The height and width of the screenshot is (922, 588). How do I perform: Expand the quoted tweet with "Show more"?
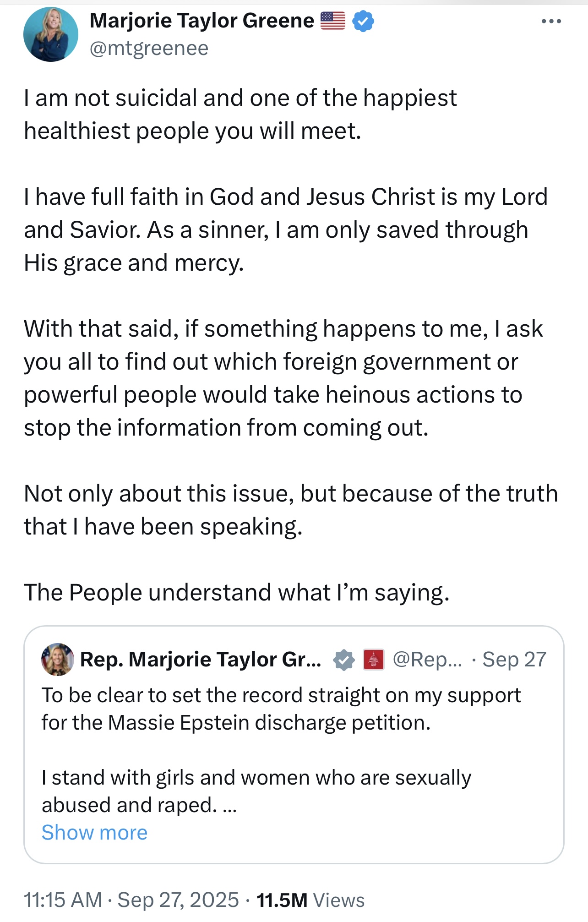pos(94,832)
